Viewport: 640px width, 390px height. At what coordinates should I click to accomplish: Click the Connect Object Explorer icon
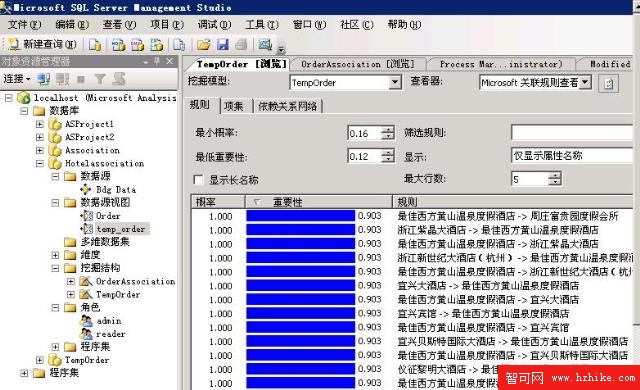(x=44, y=79)
